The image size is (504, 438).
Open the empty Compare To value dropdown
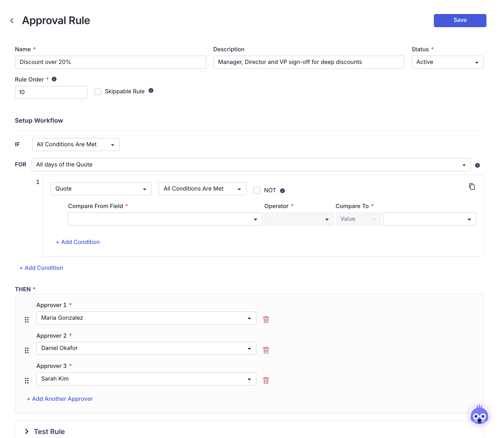(x=430, y=219)
